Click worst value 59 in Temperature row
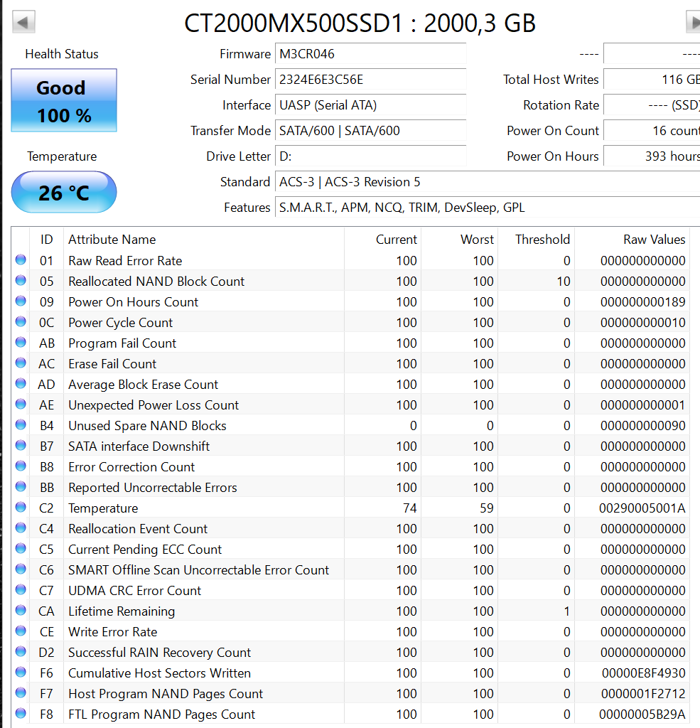 click(x=487, y=508)
